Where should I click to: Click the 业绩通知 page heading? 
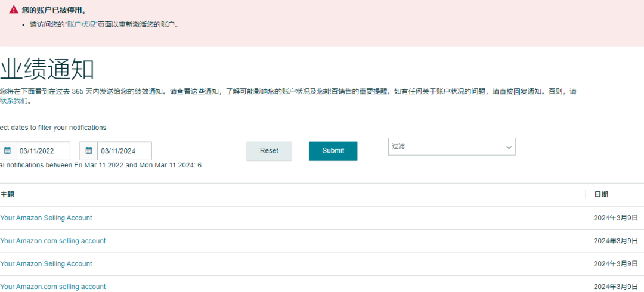point(47,69)
